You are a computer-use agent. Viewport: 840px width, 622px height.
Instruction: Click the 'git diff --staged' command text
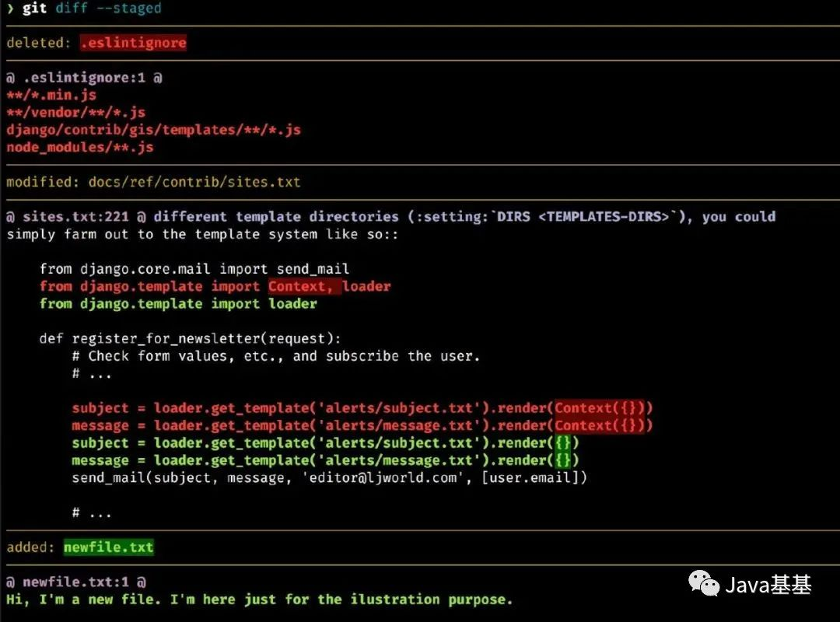pyautogui.click(x=92, y=8)
